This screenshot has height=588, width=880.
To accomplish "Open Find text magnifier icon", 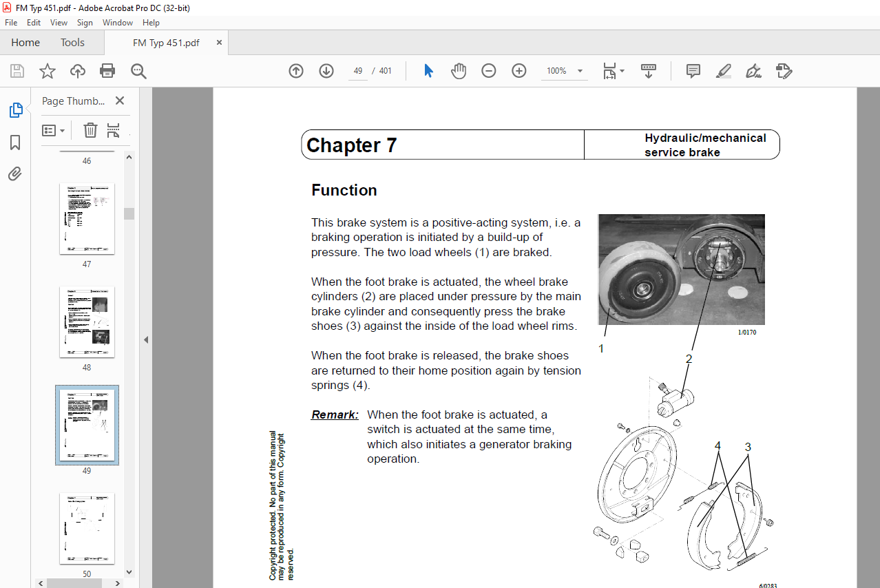I will click(138, 71).
